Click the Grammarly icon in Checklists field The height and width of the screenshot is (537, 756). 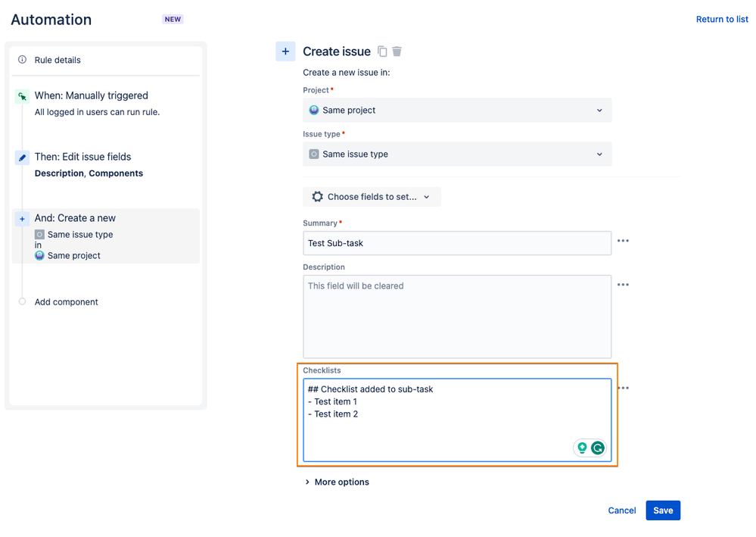[598, 448]
